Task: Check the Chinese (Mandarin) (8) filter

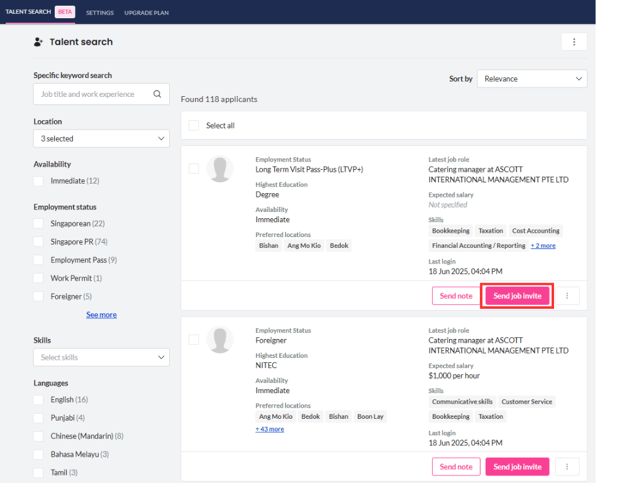Action: 38,436
